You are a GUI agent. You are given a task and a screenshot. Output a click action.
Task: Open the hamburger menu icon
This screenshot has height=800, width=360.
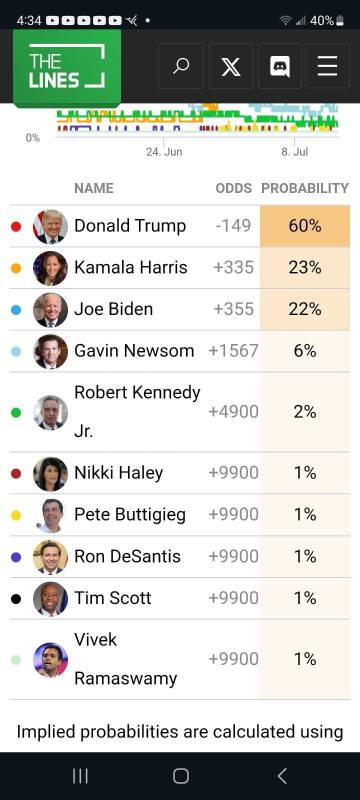[x=327, y=66]
